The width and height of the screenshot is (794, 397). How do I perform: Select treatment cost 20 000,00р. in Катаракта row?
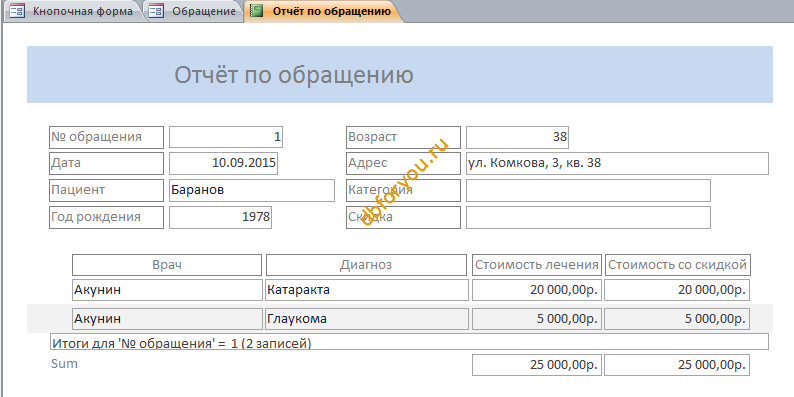[537, 290]
